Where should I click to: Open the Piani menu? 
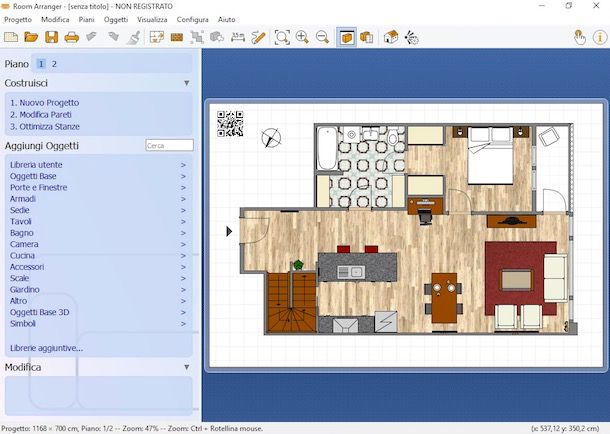point(86,19)
